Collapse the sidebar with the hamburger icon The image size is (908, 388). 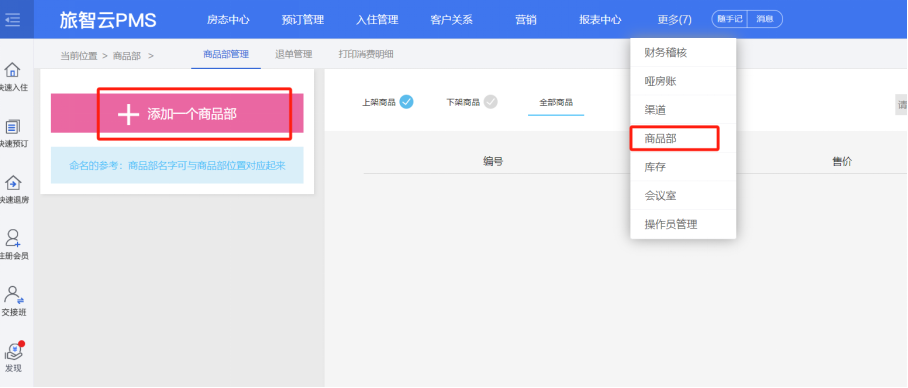pyautogui.click(x=12, y=20)
